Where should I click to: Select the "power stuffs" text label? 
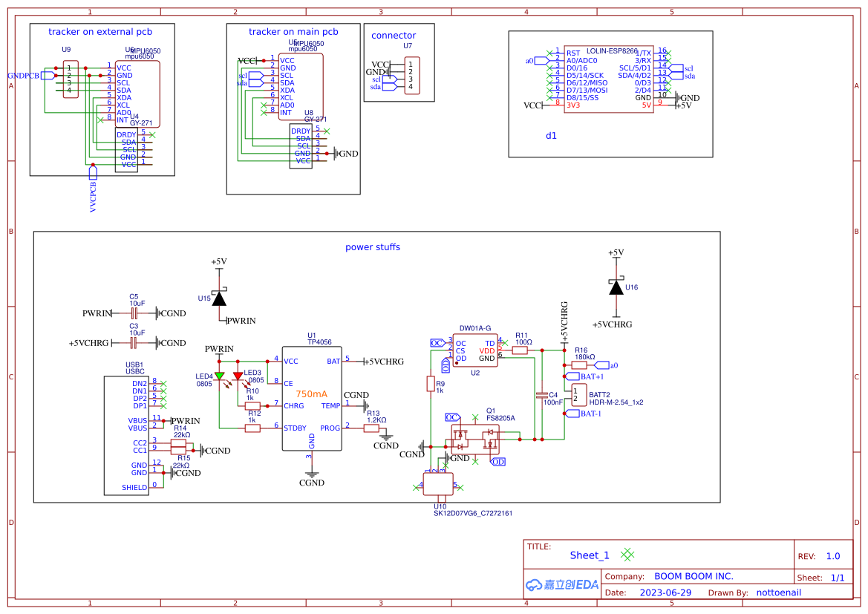pos(373,247)
